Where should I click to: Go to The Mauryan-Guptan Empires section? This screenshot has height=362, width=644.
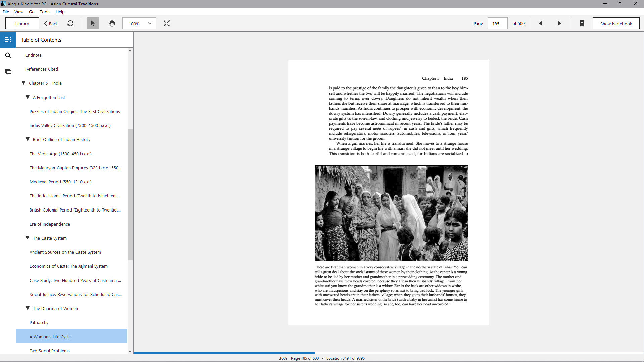(72, 168)
